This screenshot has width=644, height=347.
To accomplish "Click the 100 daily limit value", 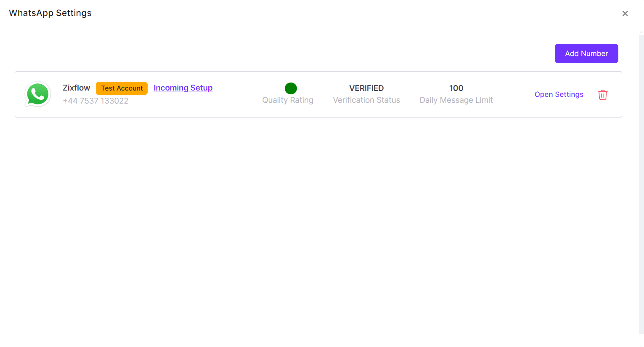I will [x=456, y=88].
